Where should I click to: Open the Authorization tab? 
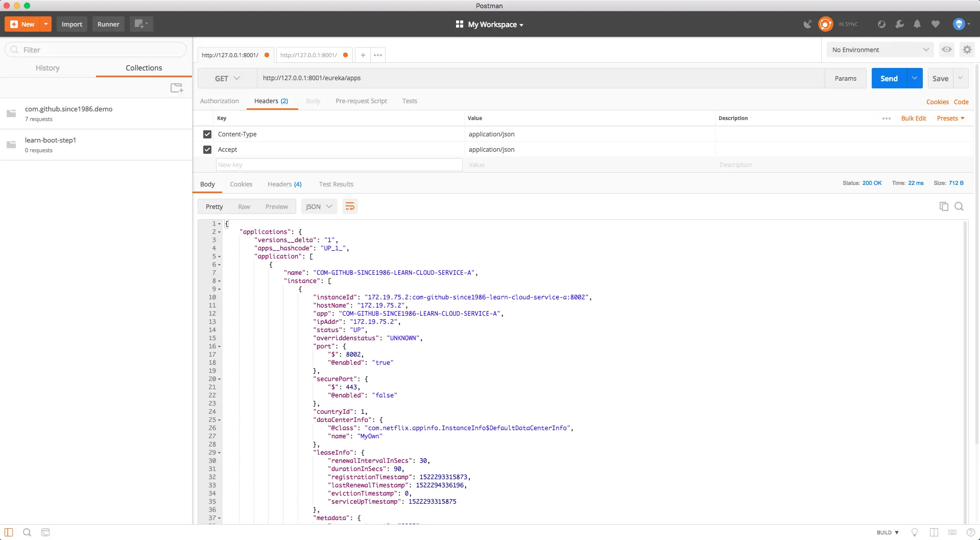(220, 101)
